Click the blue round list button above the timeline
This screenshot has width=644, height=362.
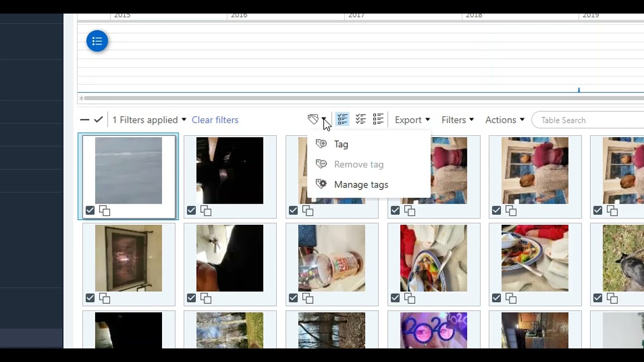pos(97,41)
